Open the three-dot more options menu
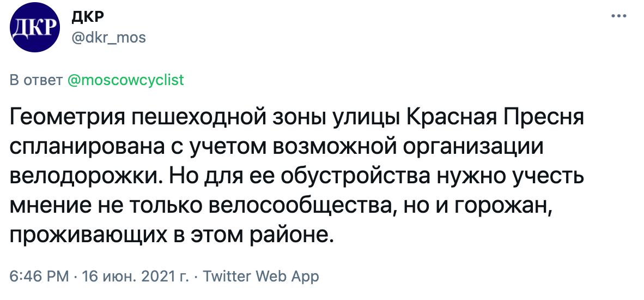The width and height of the screenshot is (644, 300). click(x=619, y=16)
